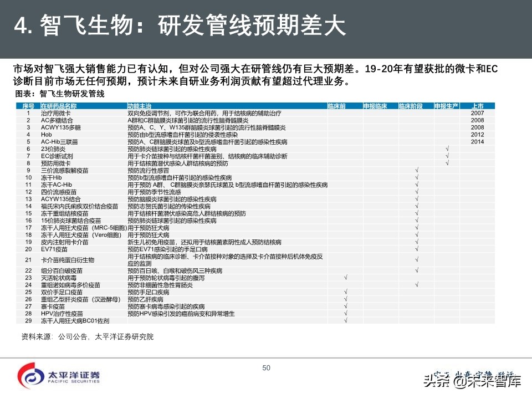Viewport: 532px width, 399px height.
Task: Click '重组乙型肝炎疫苗 (汉逊酵母)' cell
Action: [x=81, y=299]
